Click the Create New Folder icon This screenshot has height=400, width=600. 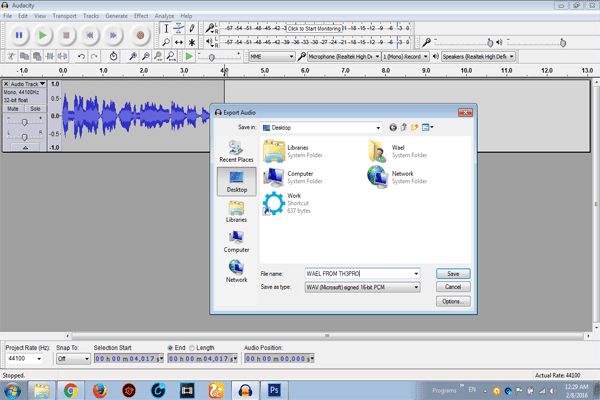(416, 128)
